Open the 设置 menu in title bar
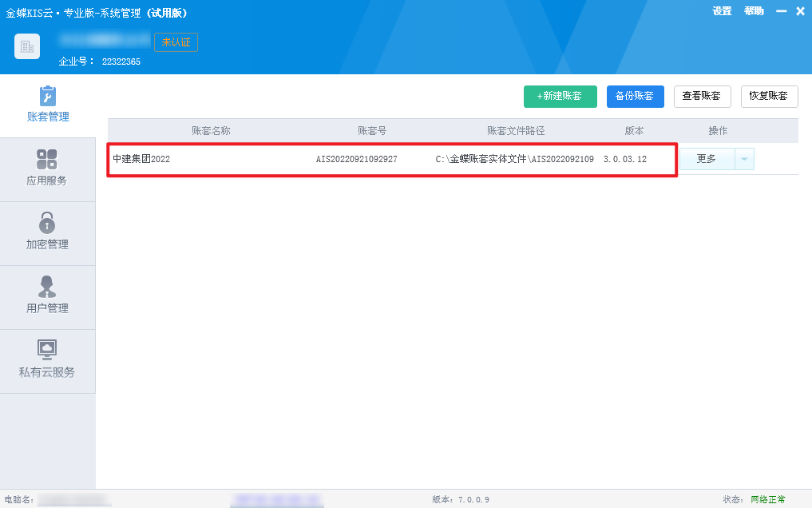The image size is (812, 508). (x=722, y=11)
